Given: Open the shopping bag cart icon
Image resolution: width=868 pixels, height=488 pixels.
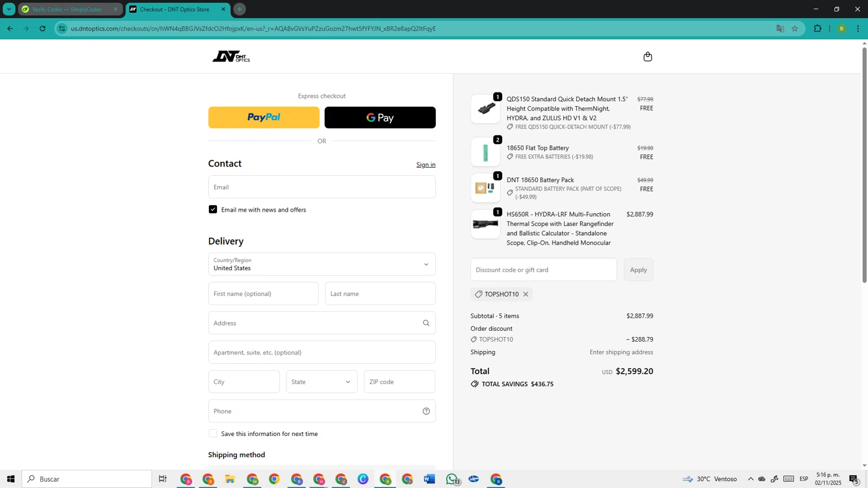Looking at the screenshot, I should click(x=648, y=57).
